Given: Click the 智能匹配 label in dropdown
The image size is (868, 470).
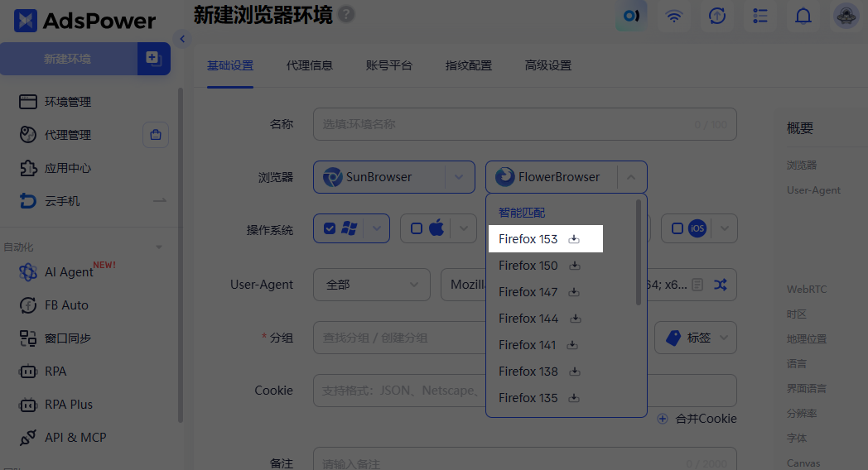Looking at the screenshot, I should click(x=522, y=213).
